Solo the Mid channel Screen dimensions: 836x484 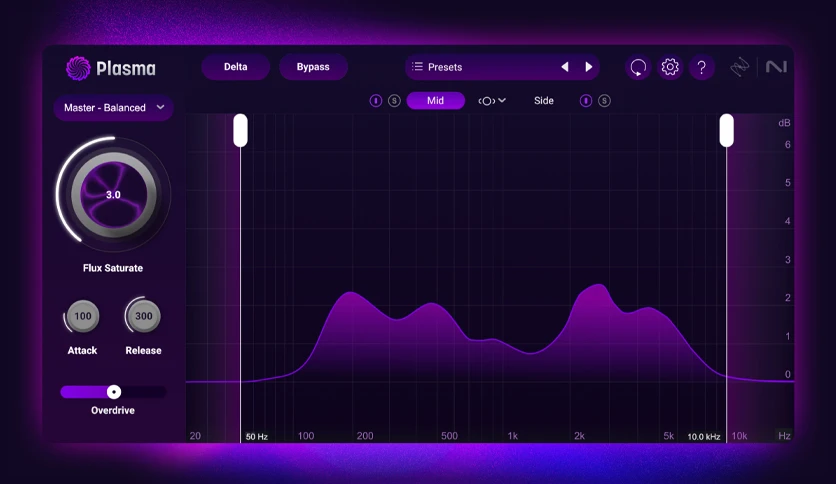pyautogui.click(x=394, y=101)
